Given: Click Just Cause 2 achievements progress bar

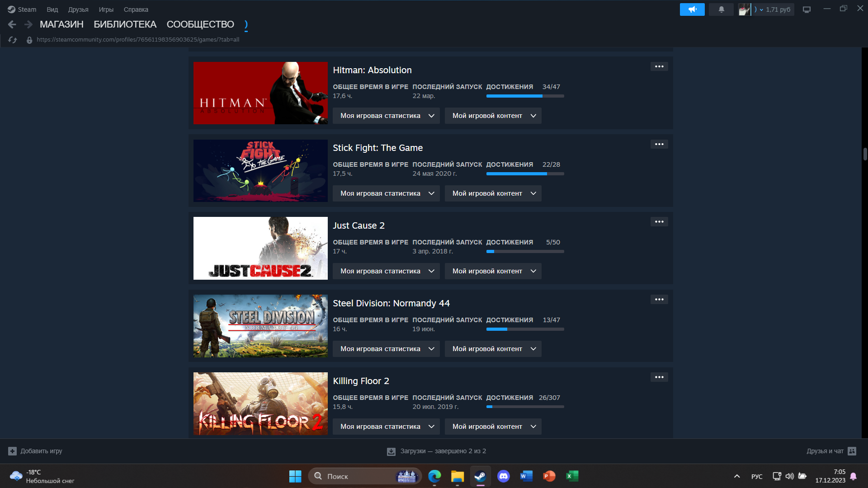Looking at the screenshot, I should click(x=525, y=251).
